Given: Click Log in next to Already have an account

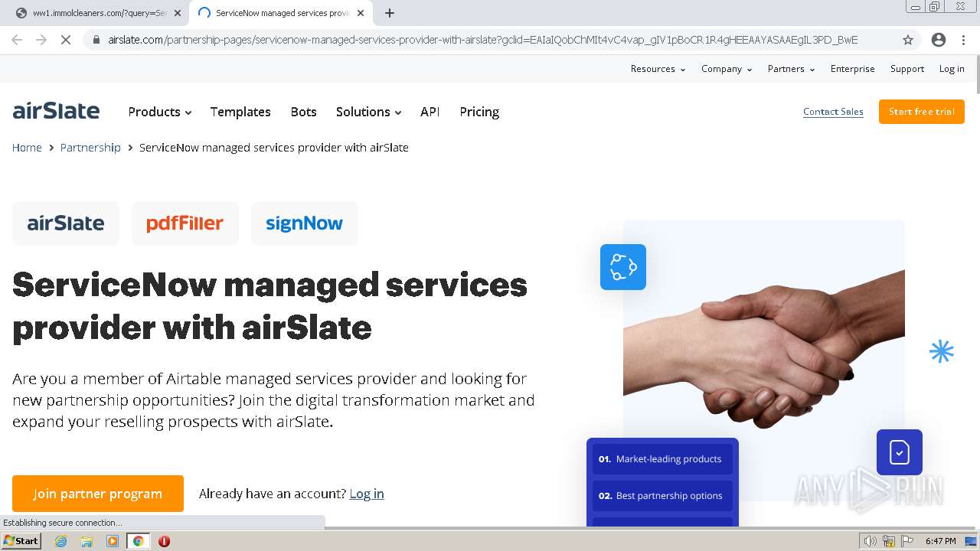Looking at the screenshot, I should pyautogui.click(x=367, y=494).
